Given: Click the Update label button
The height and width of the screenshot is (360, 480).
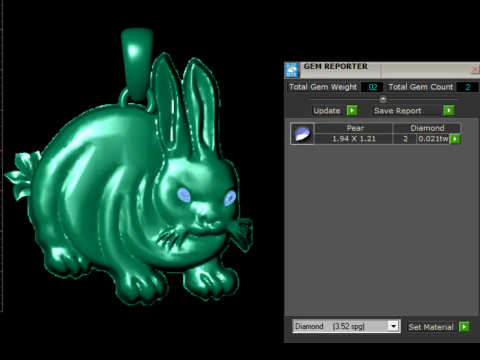Looking at the screenshot, I should coord(327,111).
